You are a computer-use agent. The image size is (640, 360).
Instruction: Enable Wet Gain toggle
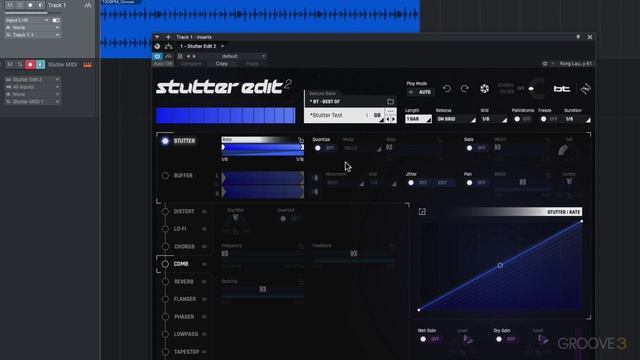click(x=429, y=339)
